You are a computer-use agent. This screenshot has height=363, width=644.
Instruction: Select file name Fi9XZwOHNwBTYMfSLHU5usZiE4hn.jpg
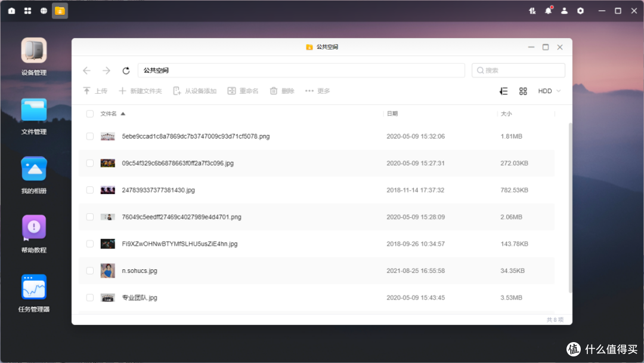click(179, 244)
